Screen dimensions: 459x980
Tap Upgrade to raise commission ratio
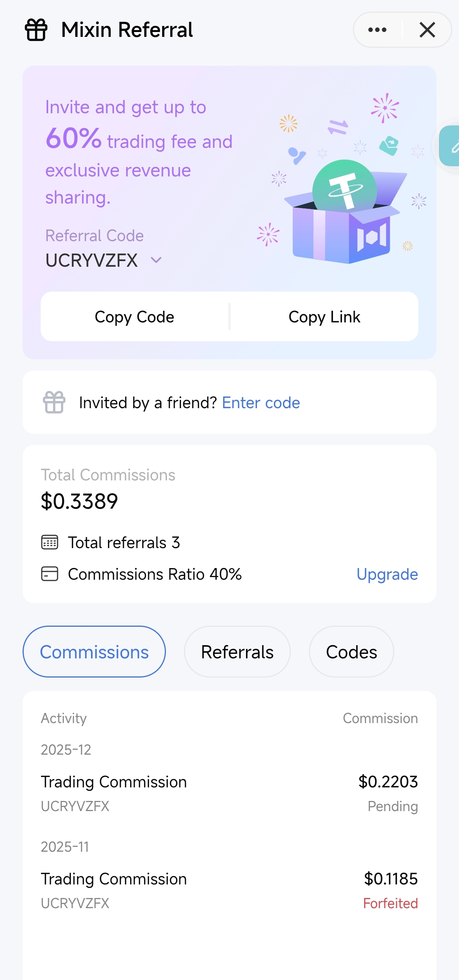(387, 574)
